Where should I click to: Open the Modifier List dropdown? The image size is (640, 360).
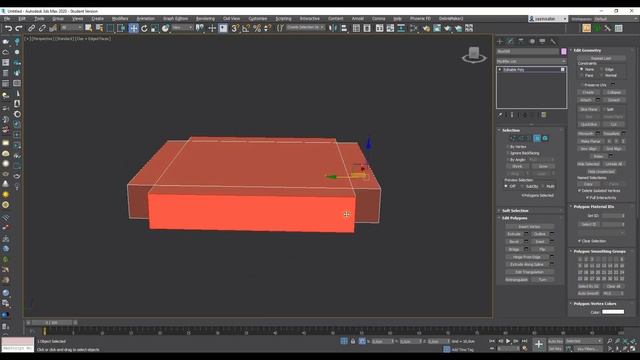click(x=531, y=61)
